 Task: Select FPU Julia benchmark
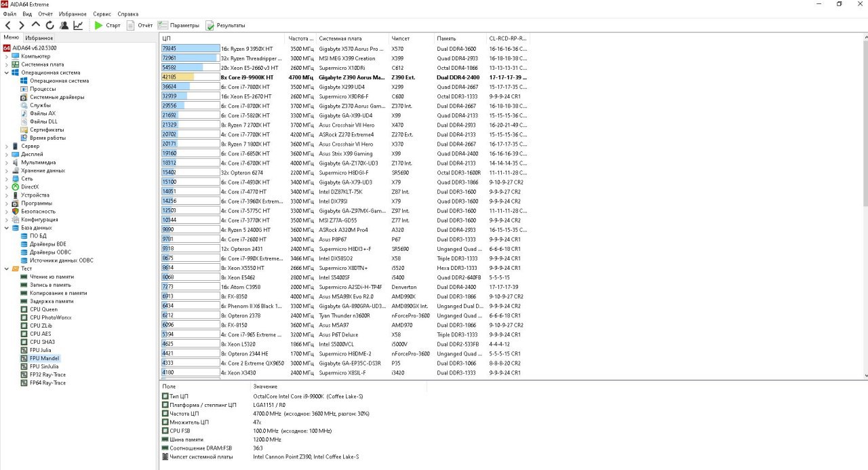pos(35,350)
